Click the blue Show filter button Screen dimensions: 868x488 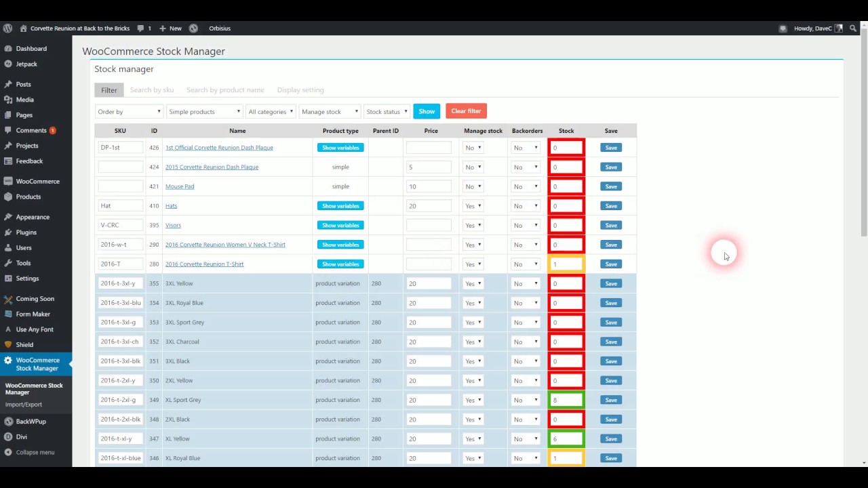coord(427,111)
